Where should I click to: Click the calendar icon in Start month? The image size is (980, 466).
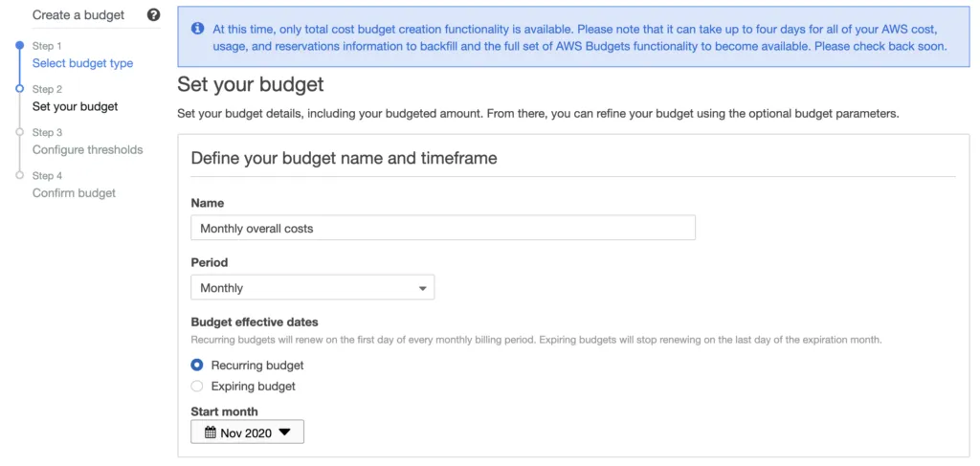[x=211, y=433]
